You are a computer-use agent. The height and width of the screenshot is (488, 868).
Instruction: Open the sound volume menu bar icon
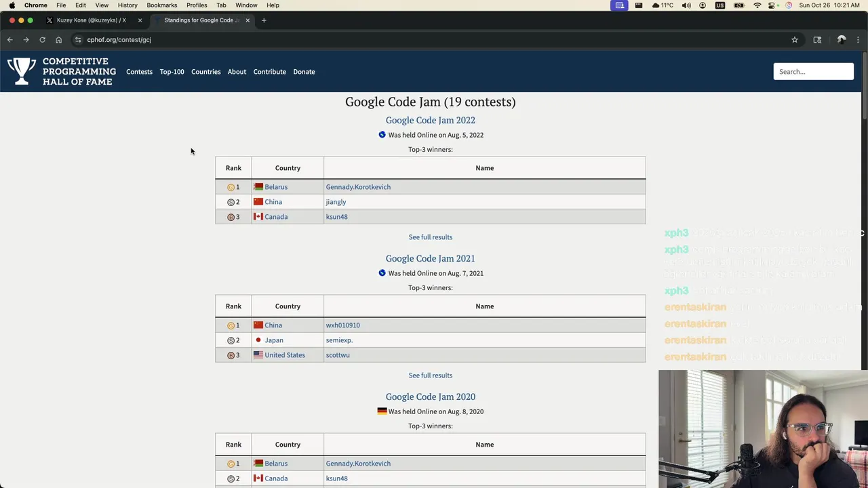[686, 5]
